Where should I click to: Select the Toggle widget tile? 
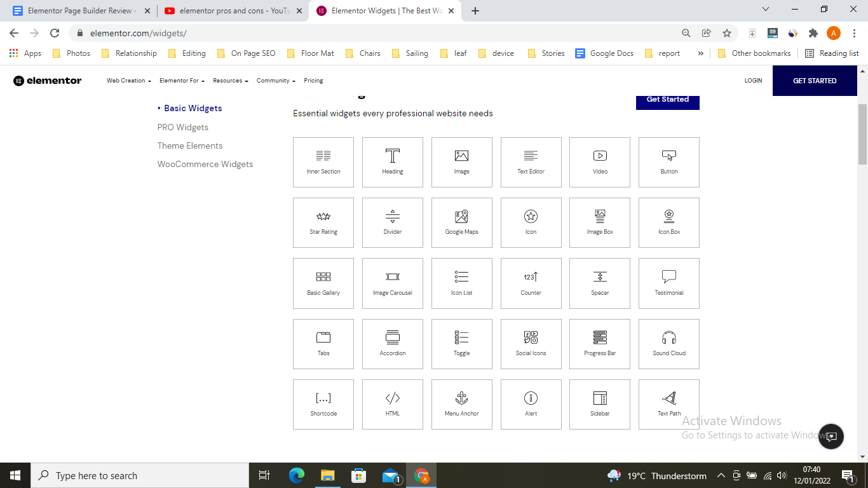click(x=462, y=344)
